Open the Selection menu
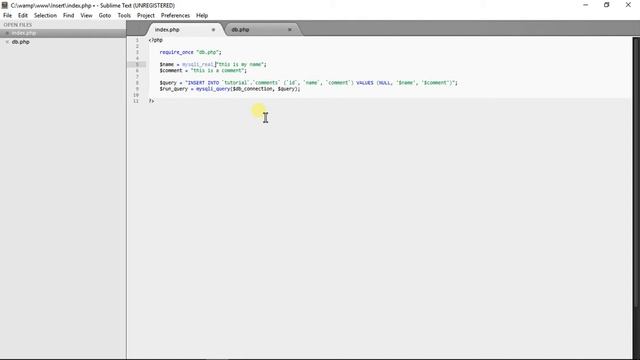This screenshot has width=640, height=360. point(45,16)
